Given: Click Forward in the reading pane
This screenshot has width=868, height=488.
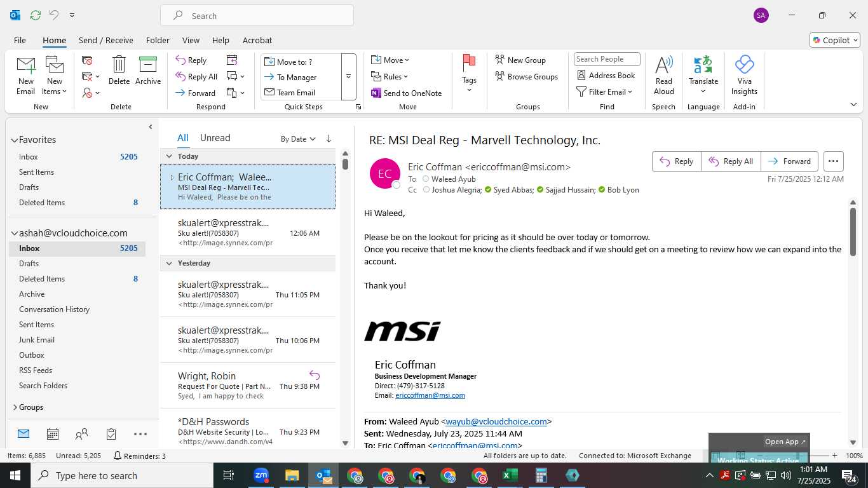Looking at the screenshot, I should click(790, 161).
